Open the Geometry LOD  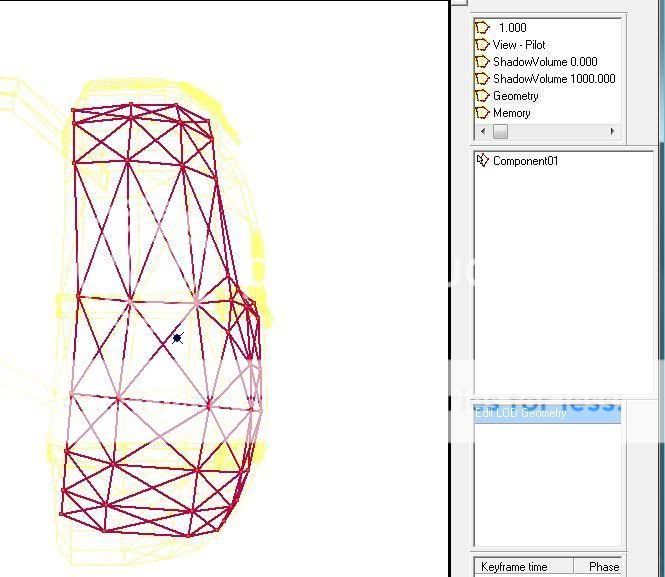(515, 96)
